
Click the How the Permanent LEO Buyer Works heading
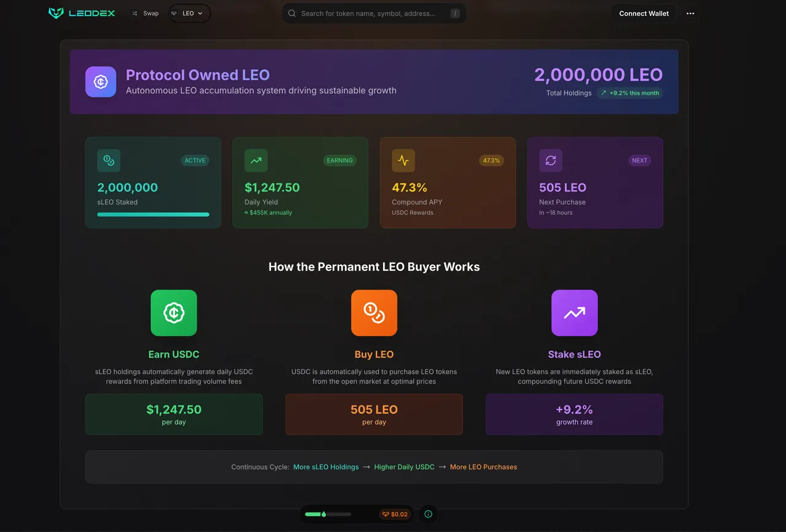click(x=374, y=267)
